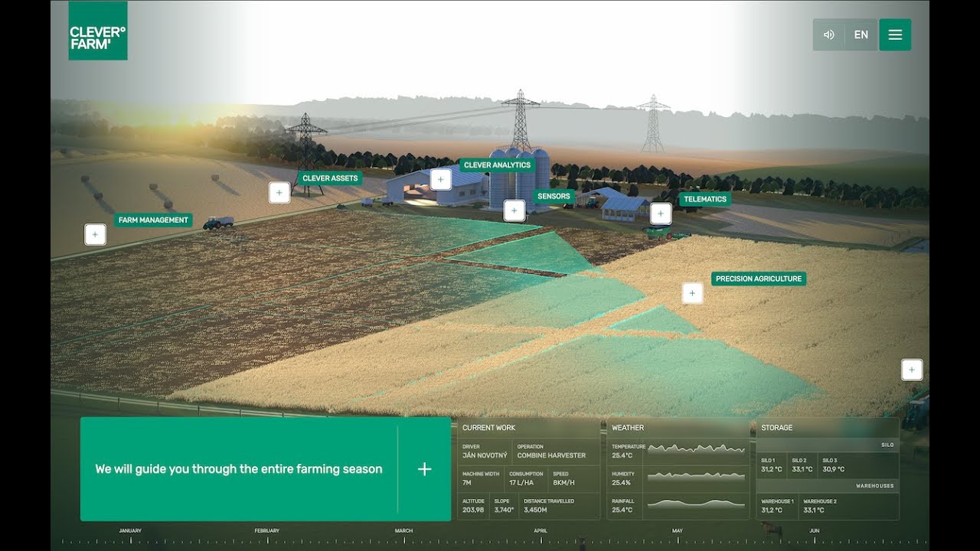
Task: Open plus hotspot below Precision Agriculture label
Action: click(692, 293)
